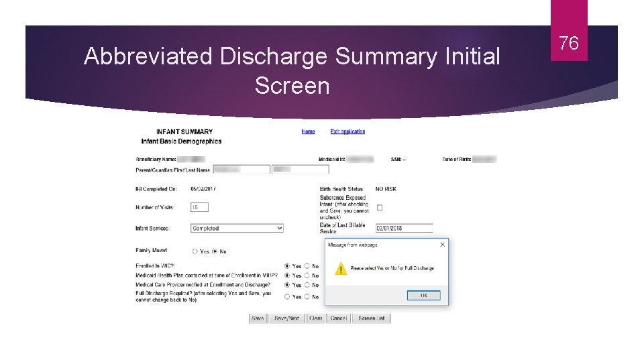Click the Cancel button
Screen dimensions: 644x362
click(x=338, y=318)
